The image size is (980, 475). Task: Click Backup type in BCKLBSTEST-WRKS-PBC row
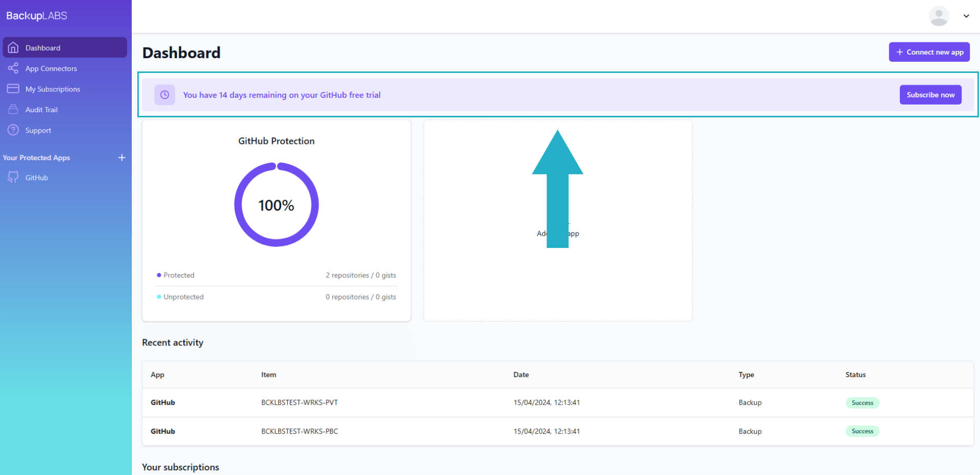[x=750, y=431]
